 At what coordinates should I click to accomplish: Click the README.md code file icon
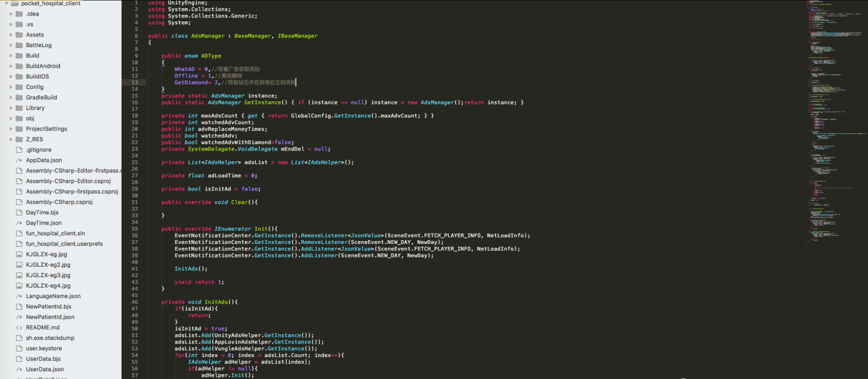pyautogui.click(x=19, y=327)
